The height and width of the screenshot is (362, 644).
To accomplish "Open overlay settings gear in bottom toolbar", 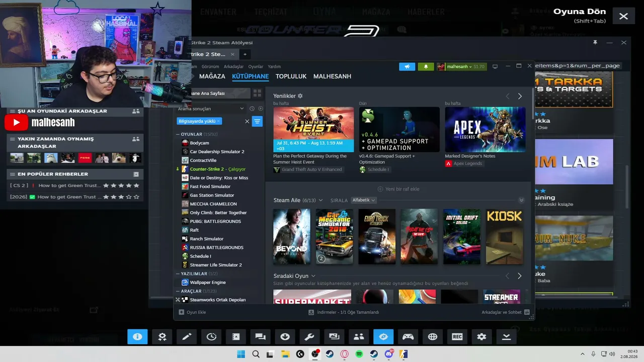I will 482,337.
